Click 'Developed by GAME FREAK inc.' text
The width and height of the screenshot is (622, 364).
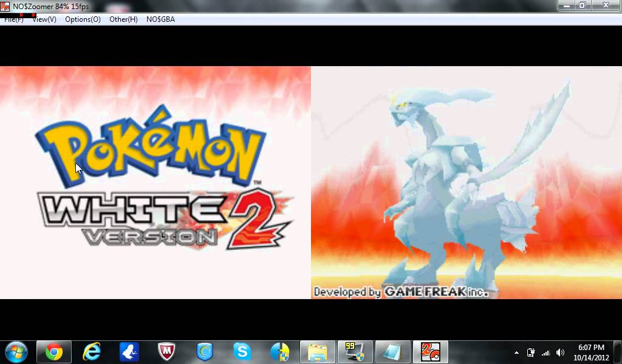tap(401, 292)
